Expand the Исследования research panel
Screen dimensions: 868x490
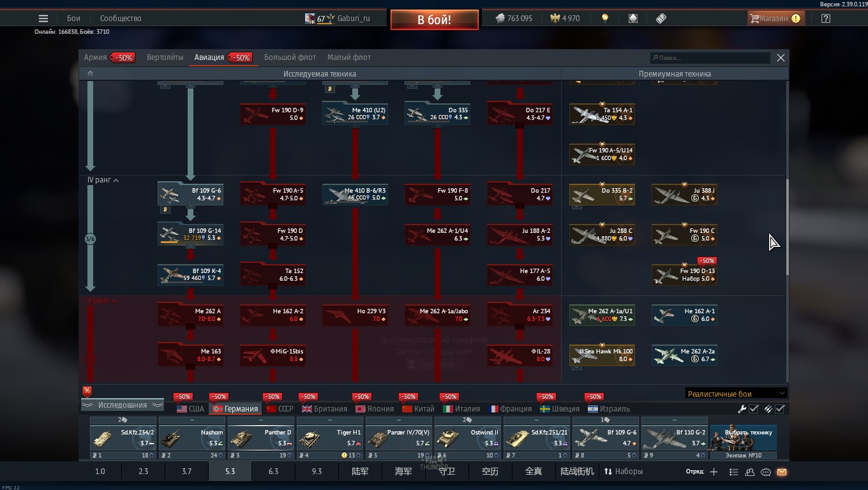click(x=123, y=405)
